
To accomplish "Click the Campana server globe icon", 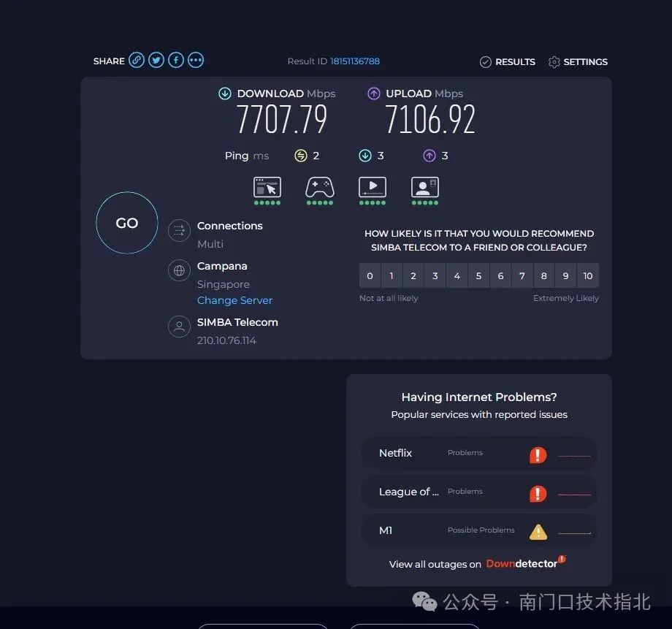I will pos(179,270).
